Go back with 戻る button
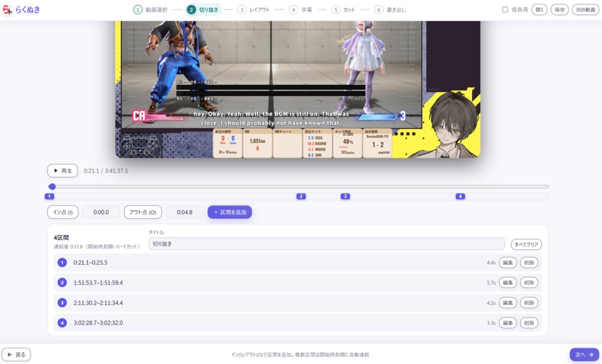Image resolution: width=602 pixels, height=364 pixels. (x=16, y=355)
